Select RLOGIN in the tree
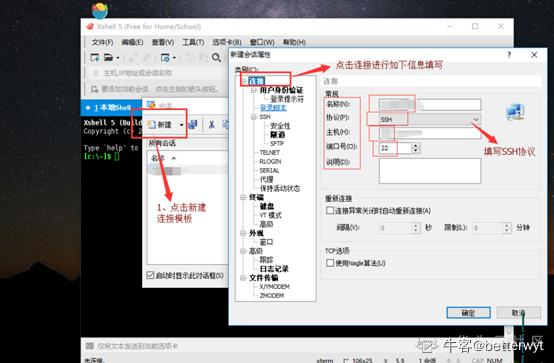Viewport: 554px width, 363px height. coord(270,162)
